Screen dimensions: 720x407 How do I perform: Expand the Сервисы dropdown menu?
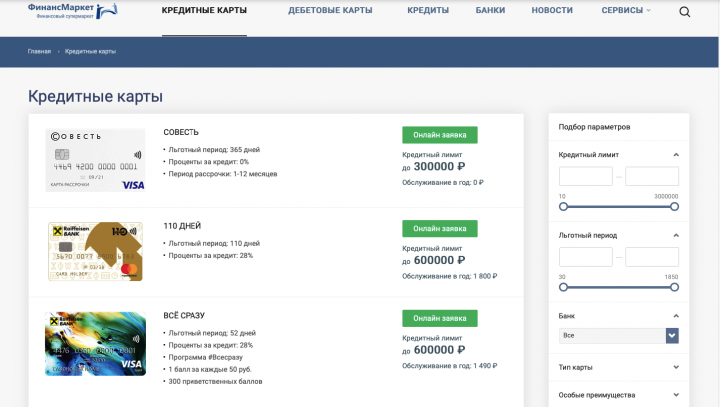[x=626, y=10]
